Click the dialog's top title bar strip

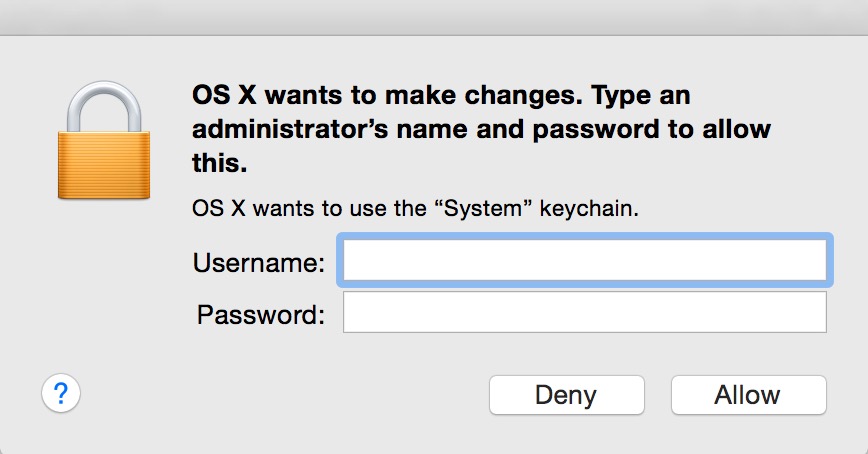tap(434, 18)
